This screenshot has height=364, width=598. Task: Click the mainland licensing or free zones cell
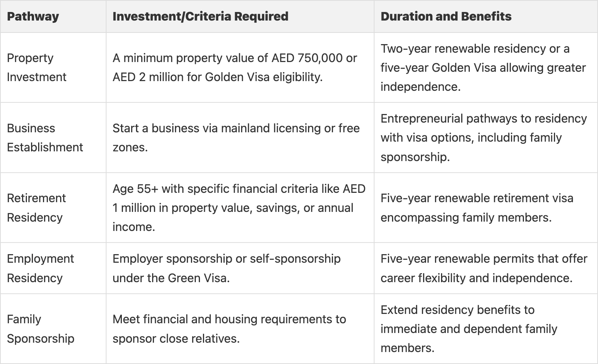click(x=236, y=138)
